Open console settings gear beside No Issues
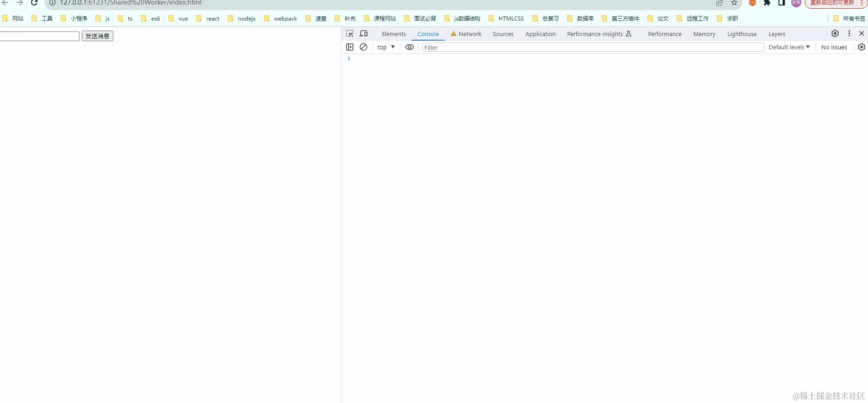Screen dimensions: 868x403 pyautogui.click(x=862, y=47)
